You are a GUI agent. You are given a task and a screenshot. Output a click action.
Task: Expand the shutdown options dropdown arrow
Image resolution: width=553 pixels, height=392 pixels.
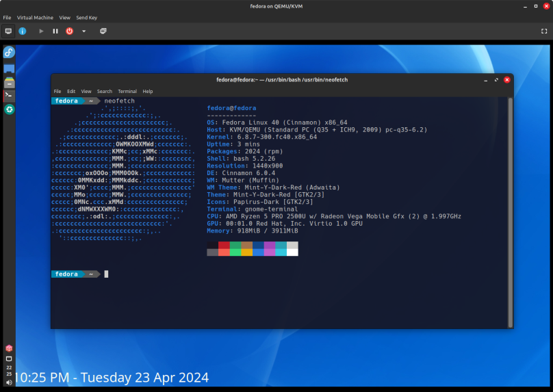coord(83,31)
